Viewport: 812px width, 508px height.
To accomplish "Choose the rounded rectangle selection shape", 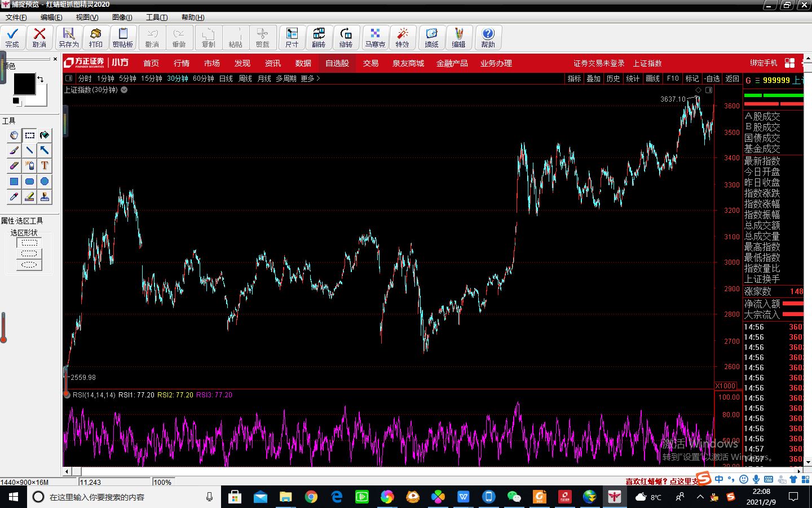I will pyautogui.click(x=29, y=253).
